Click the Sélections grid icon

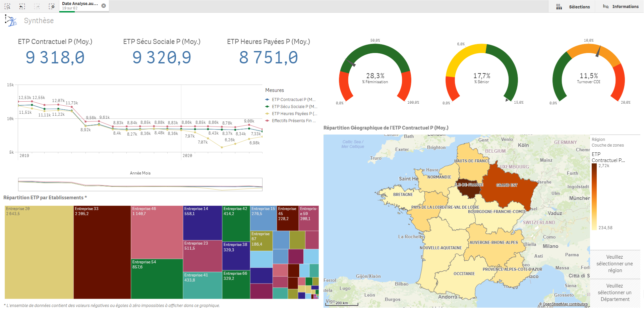[559, 7]
